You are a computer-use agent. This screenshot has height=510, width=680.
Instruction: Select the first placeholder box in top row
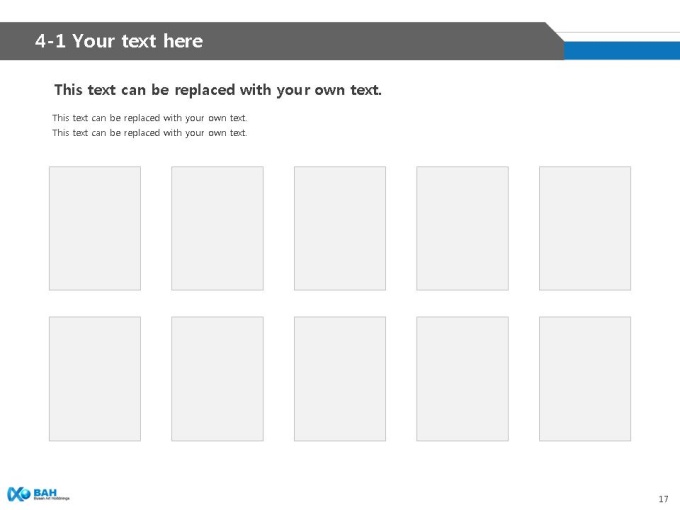(x=95, y=228)
